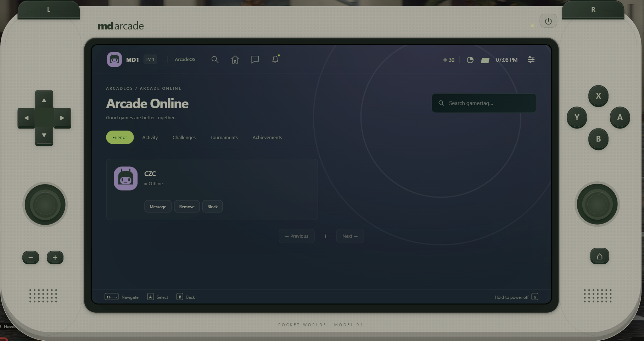The image size is (644, 341).
Task: Click the plus volume button
Action: pos(55,258)
